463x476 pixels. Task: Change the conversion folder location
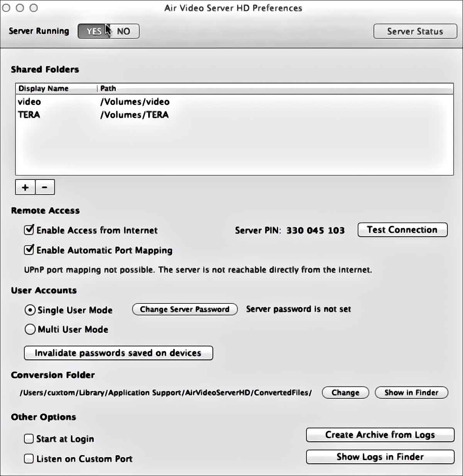(x=345, y=393)
